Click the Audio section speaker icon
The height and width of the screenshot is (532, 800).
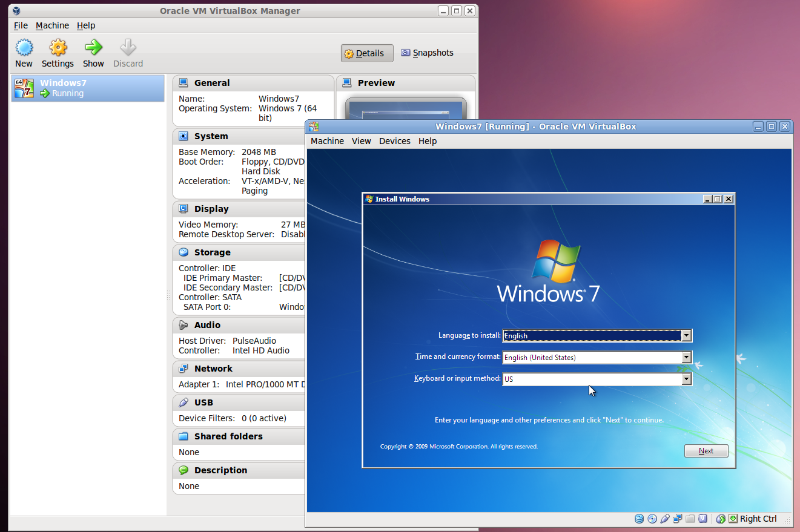[x=183, y=325]
